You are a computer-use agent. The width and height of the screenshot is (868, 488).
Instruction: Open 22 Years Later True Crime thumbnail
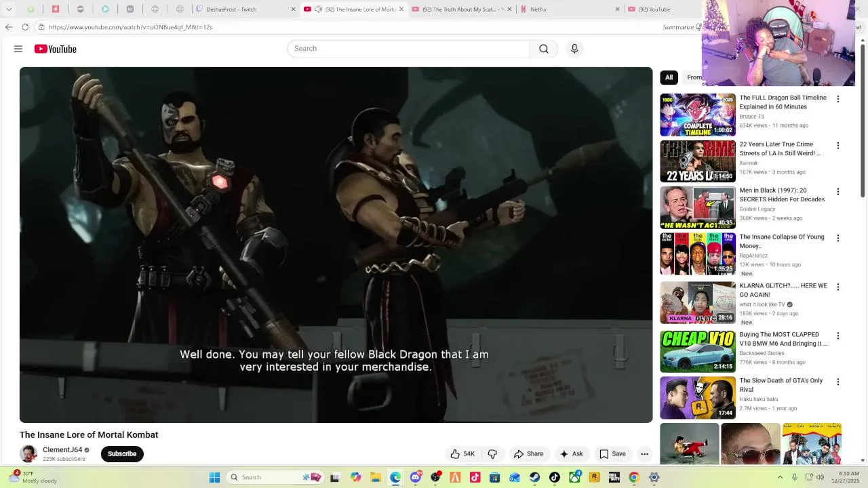[x=698, y=161]
